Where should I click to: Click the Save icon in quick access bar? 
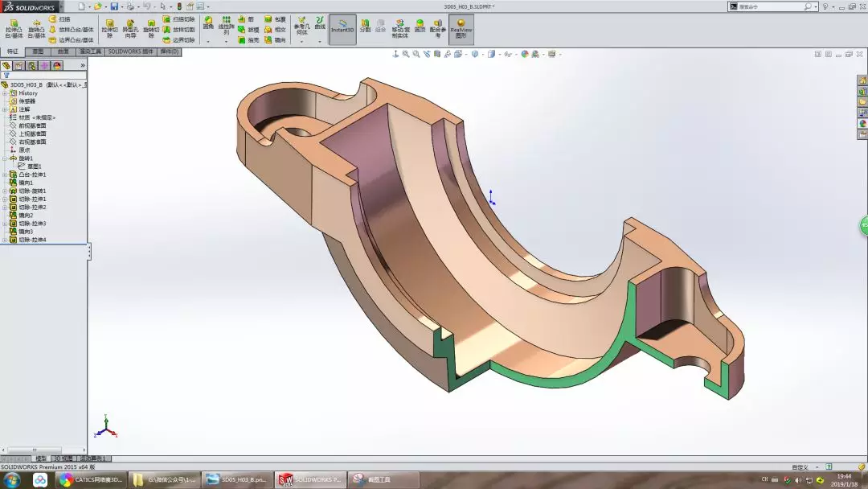114,6
